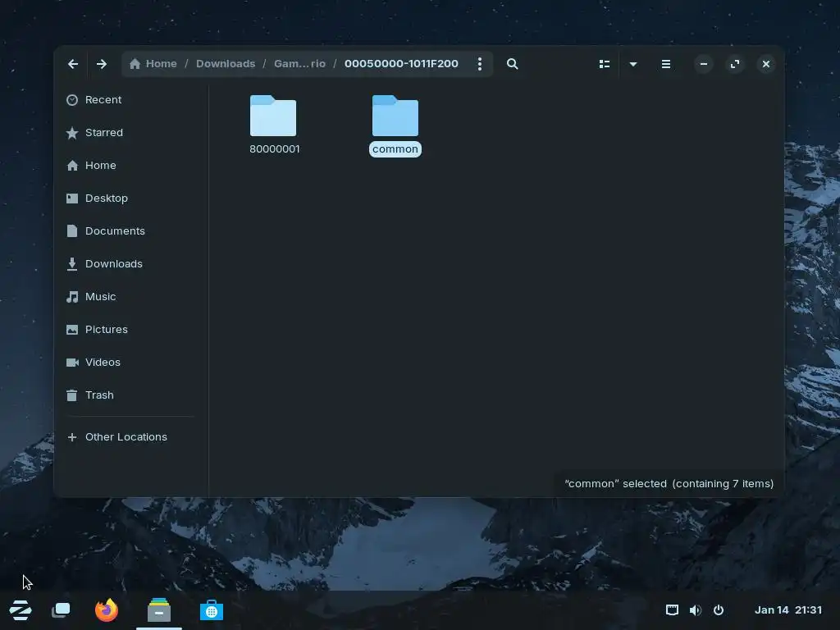Screen dimensions: 840x630
Task: Show the taskbar workspace overview
Action: (x=61, y=610)
